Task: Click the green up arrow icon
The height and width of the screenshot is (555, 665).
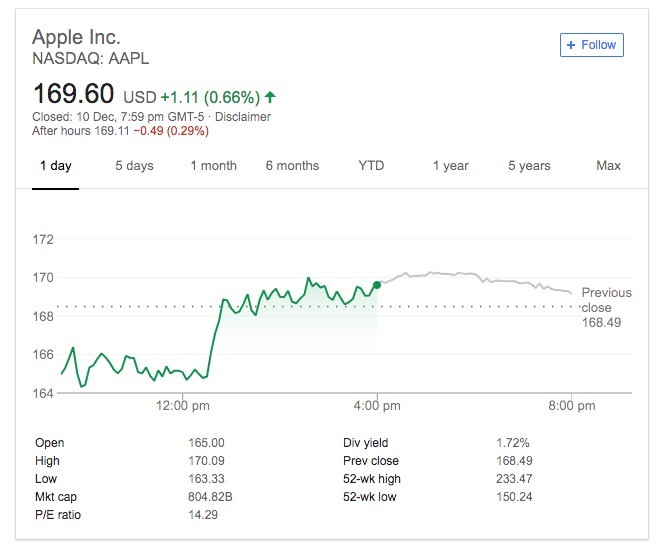Action: click(270, 97)
